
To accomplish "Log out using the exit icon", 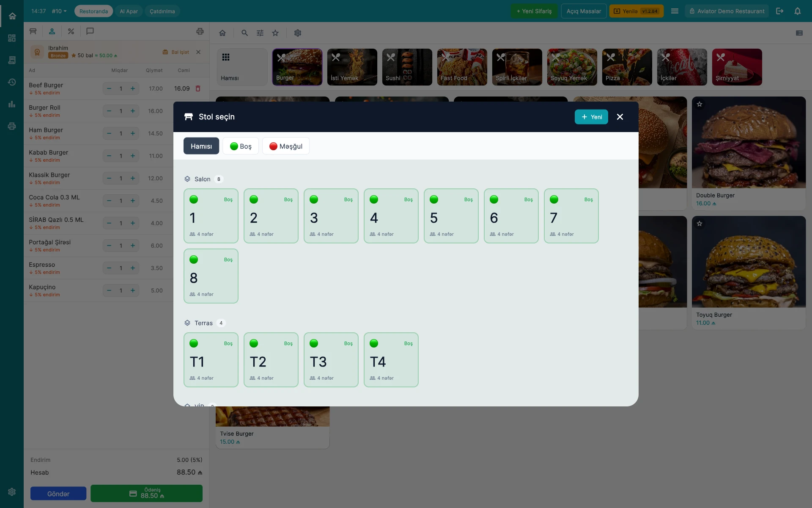I will pyautogui.click(x=780, y=11).
